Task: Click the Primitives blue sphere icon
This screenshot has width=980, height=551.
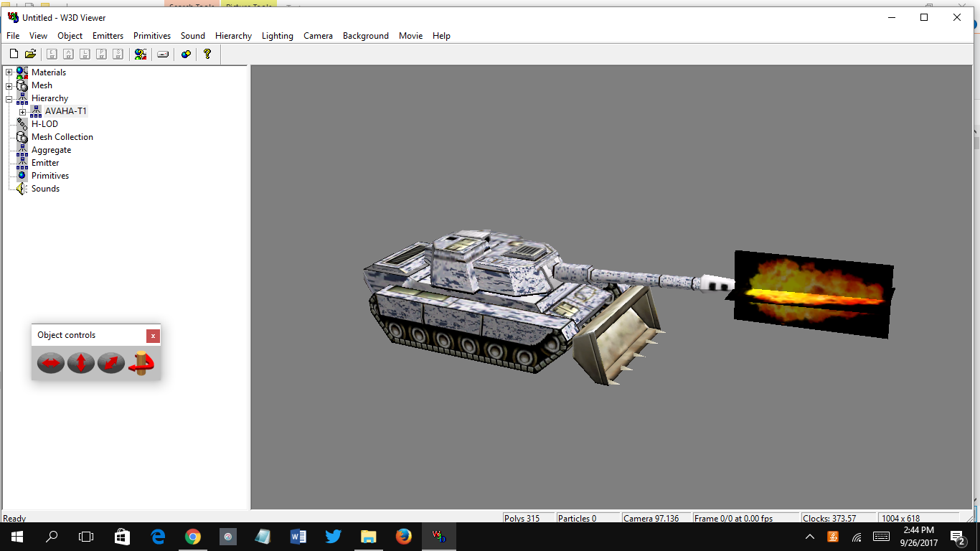Action: 22,176
